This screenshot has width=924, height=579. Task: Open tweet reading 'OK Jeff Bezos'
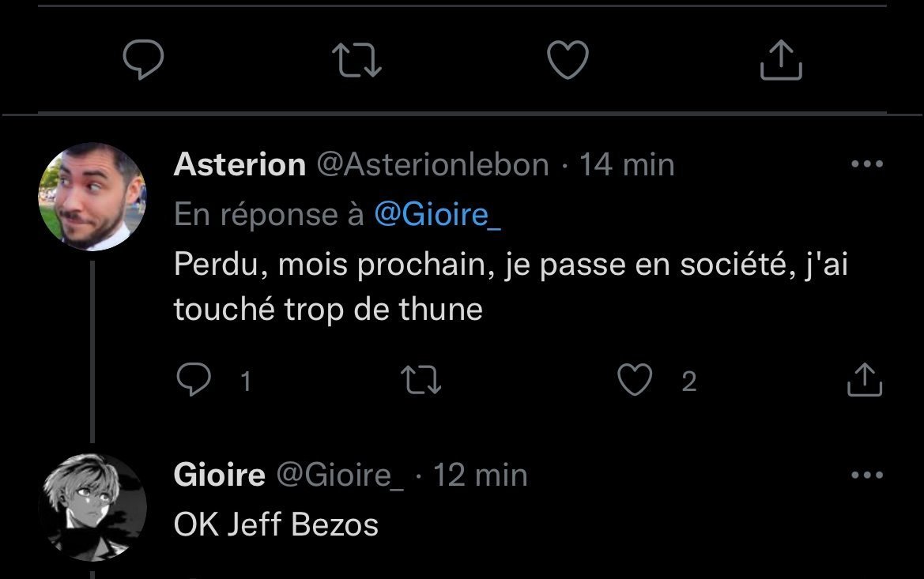click(x=276, y=524)
